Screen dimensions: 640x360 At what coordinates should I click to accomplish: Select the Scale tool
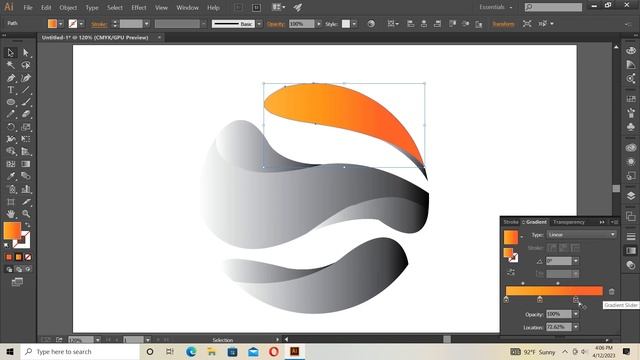pos(26,127)
